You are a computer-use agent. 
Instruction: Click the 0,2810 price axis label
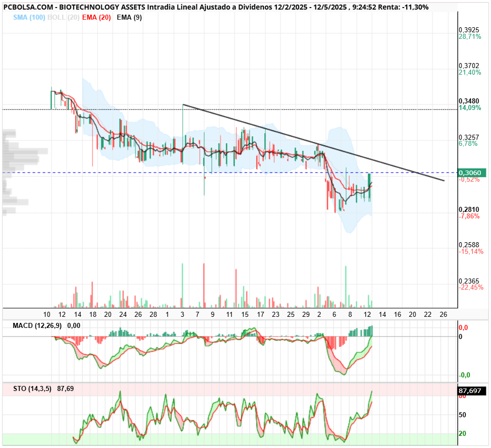(469, 209)
